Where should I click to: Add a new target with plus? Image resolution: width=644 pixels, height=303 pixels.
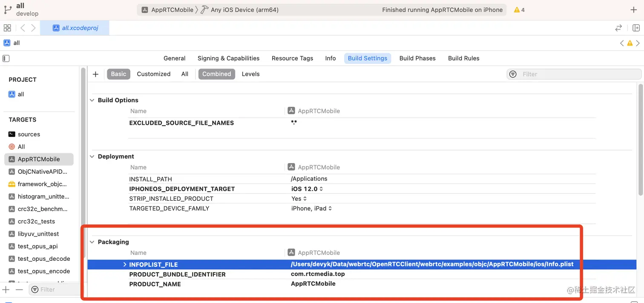coord(6,289)
